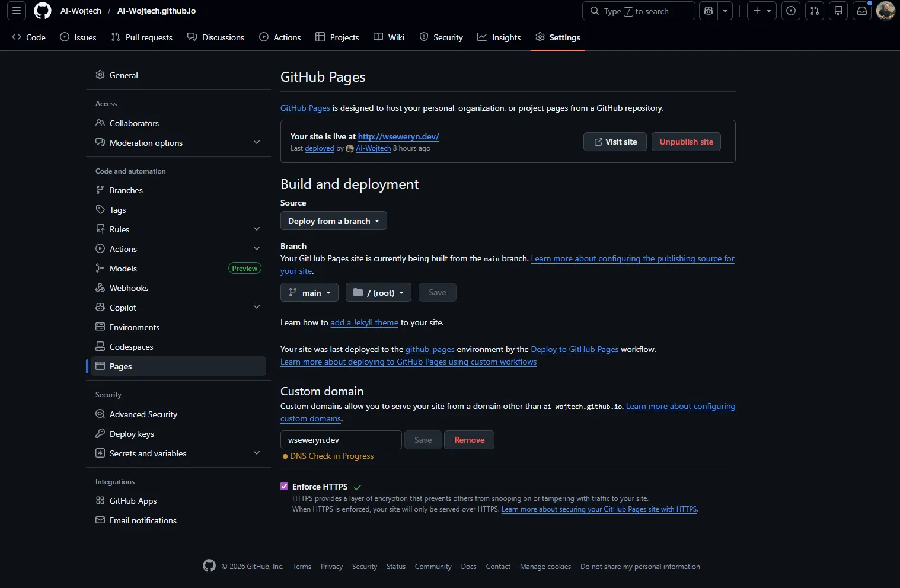The height and width of the screenshot is (588, 900).
Task: Open the add a Jekyll theme link
Action: [x=364, y=322]
